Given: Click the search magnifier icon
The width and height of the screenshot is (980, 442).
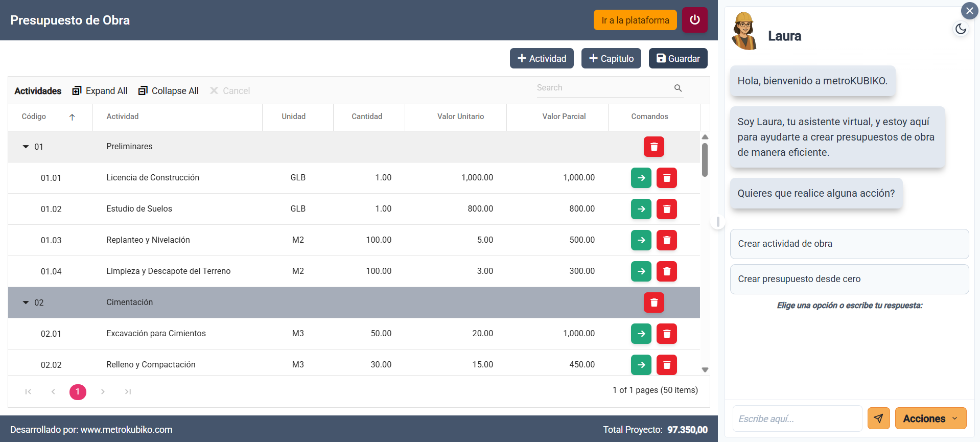Looking at the screenshot, I should tap(678, 88).
